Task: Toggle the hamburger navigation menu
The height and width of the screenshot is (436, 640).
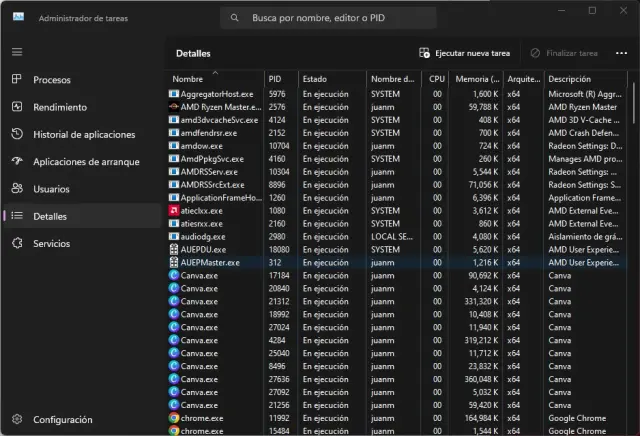Action: tap(17, 52)
